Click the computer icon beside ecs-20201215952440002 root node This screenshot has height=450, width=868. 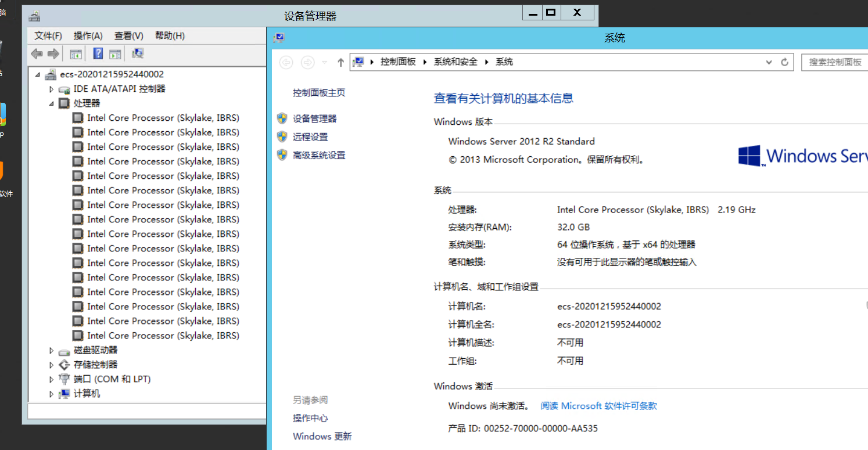click(51, 74)
